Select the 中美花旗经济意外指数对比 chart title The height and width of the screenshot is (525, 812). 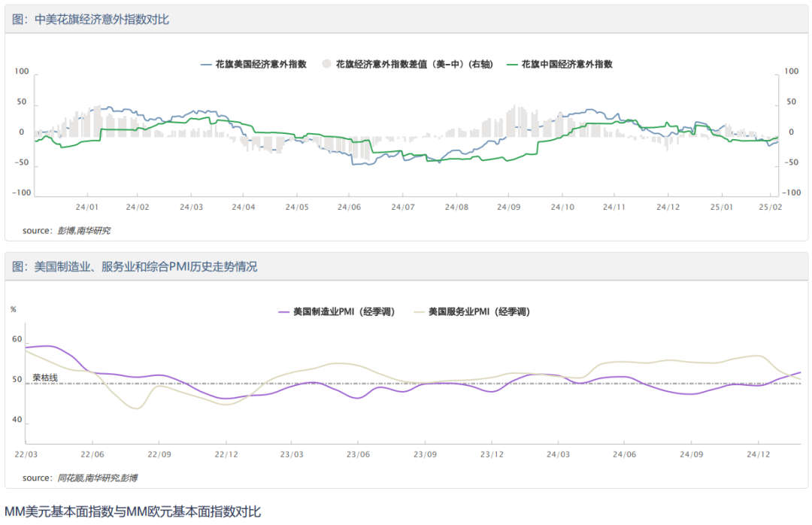(x=91, y=20)
